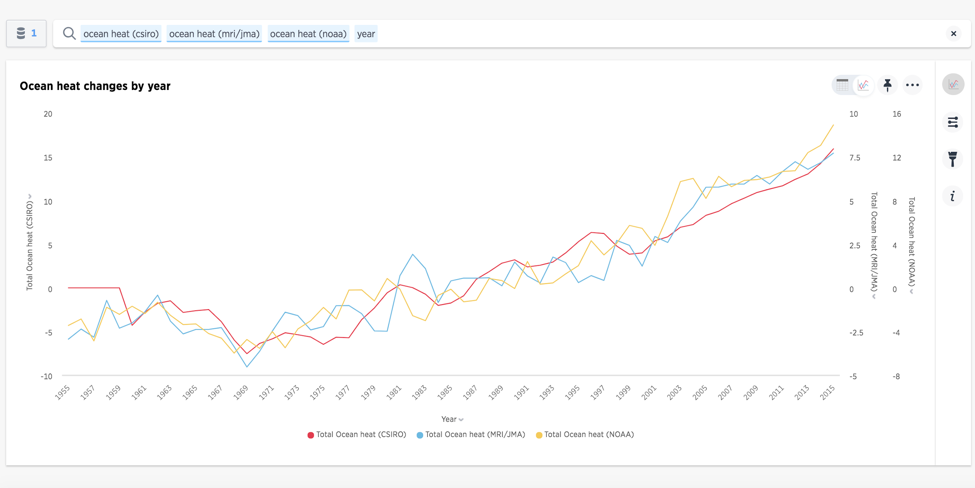Viewport: 975px width, 488px height.
Task: Clear the search bar with X
Action: [x=953, y=34]
